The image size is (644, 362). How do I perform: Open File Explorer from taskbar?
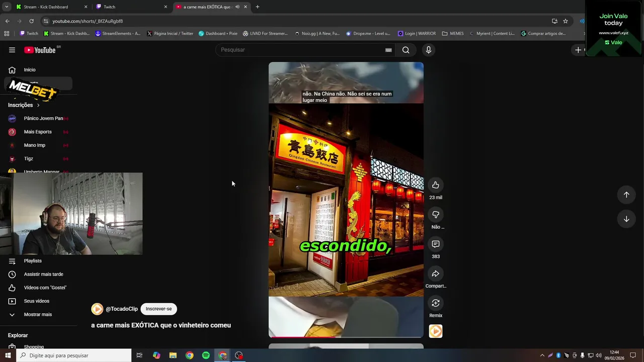173,355
